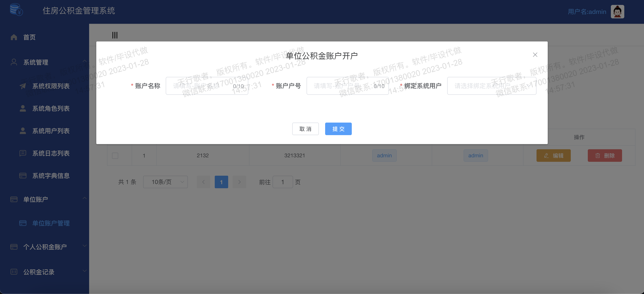
Task: Click the card icon beside 单位账户管理
Action: [23, 223]
